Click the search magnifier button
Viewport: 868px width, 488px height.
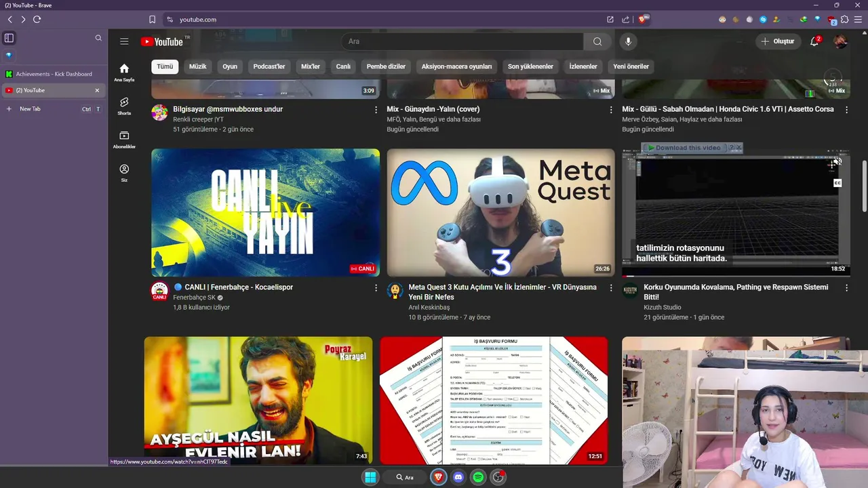point(597,41)
